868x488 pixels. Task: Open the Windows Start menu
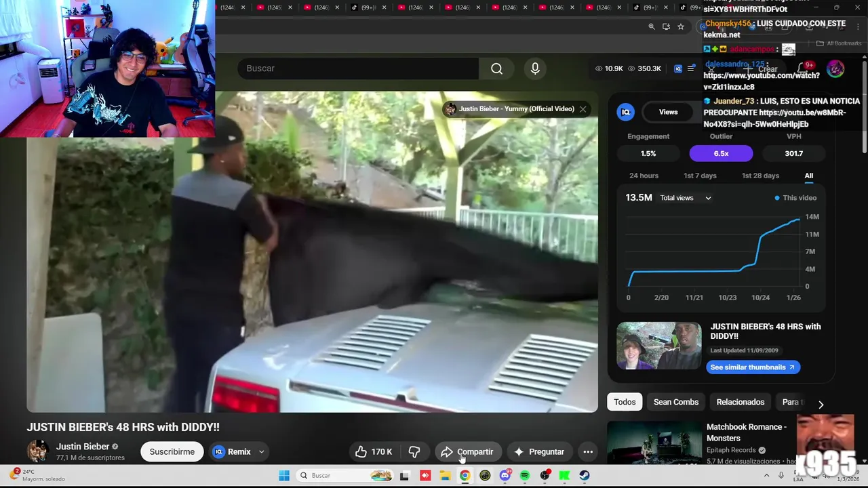(x=284, y=476)
